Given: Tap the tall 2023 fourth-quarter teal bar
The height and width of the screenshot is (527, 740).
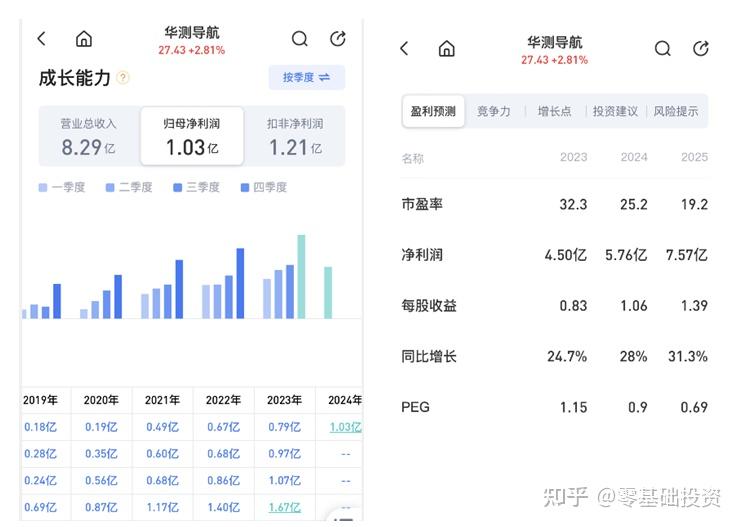Looking at the screenshot, I should click(x=301, y=276).
